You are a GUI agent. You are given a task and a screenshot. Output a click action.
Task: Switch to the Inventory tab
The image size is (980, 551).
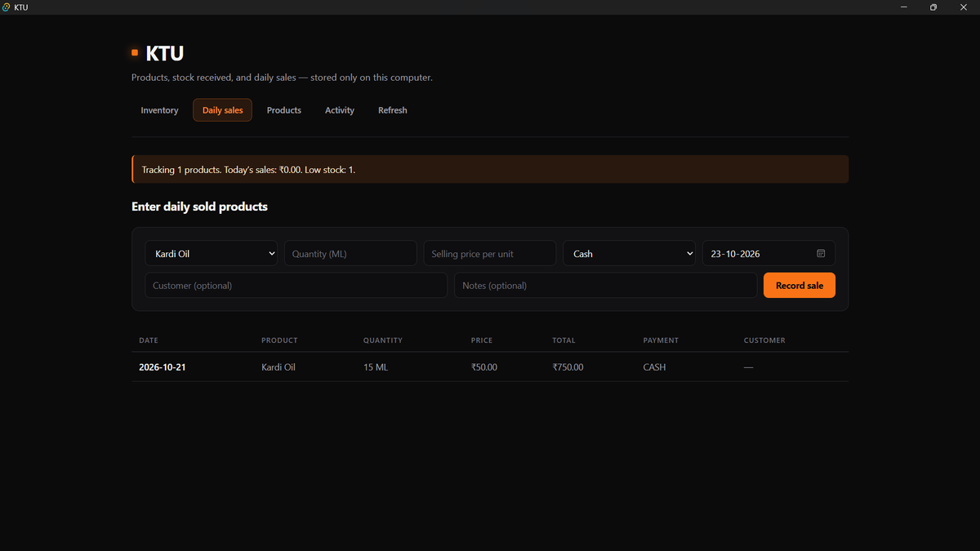point(159,110)
